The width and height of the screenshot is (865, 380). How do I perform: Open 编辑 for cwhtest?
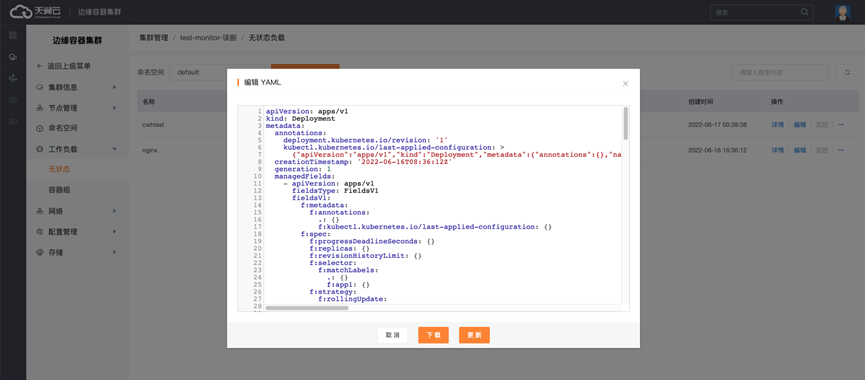coord(799,125)
